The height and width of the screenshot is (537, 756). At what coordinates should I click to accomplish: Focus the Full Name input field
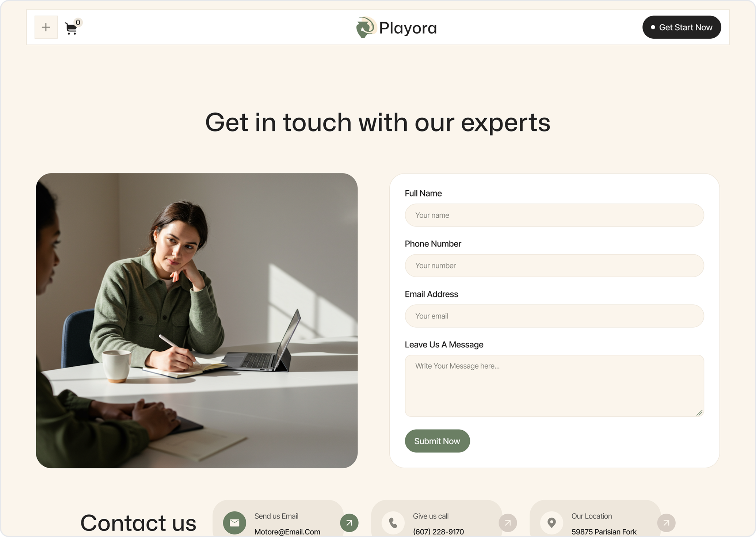pyautogui.click(x=554, y=215)
